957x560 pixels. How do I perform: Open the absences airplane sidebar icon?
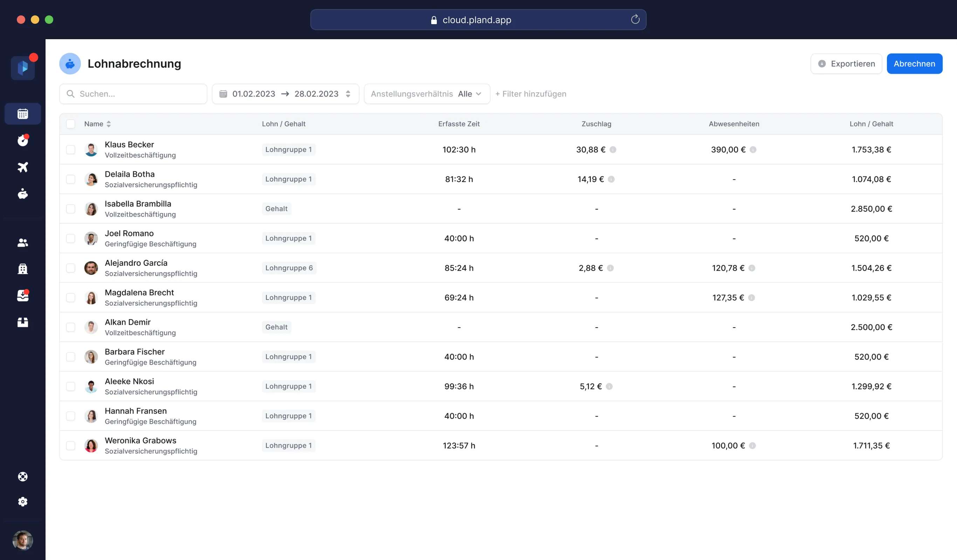(23, 167)
